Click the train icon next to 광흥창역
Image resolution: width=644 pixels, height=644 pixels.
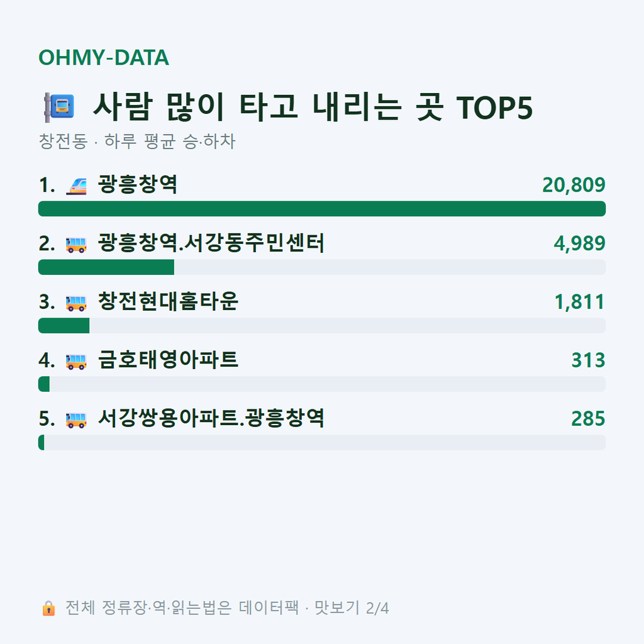point(76,186)
